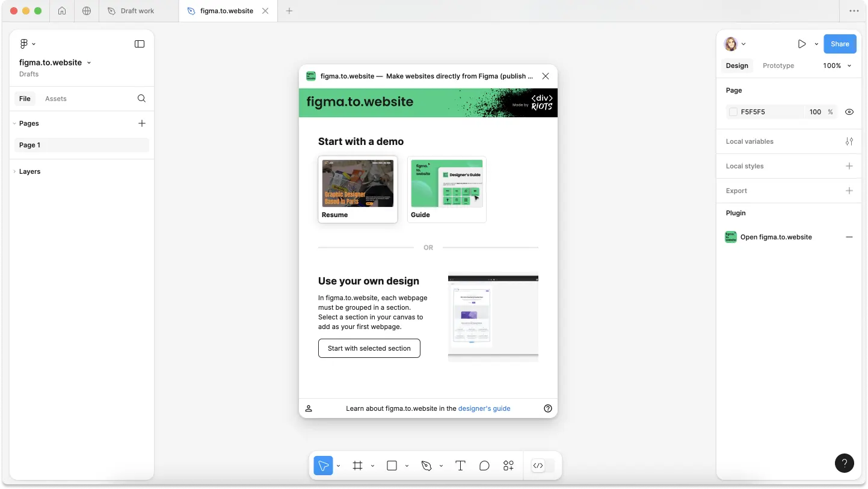
Task: Click the F5F5F5 page color swatch
Action: click(733, 112)
